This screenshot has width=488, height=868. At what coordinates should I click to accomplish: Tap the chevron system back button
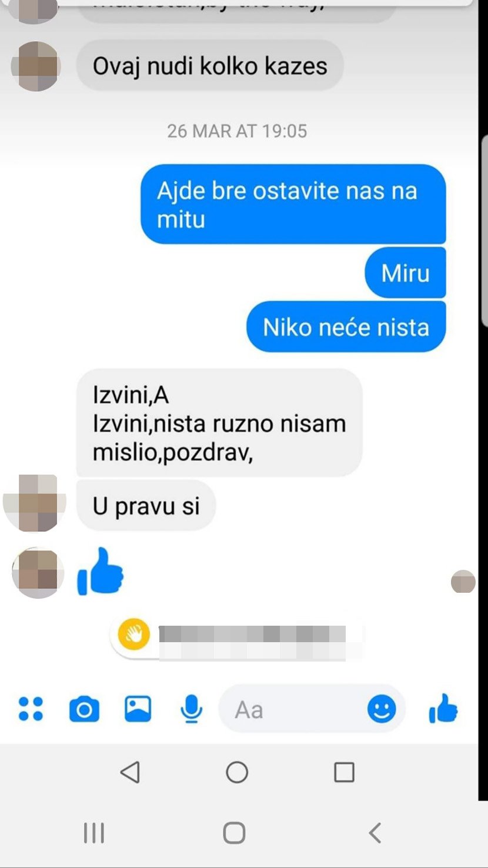(375, 833)
